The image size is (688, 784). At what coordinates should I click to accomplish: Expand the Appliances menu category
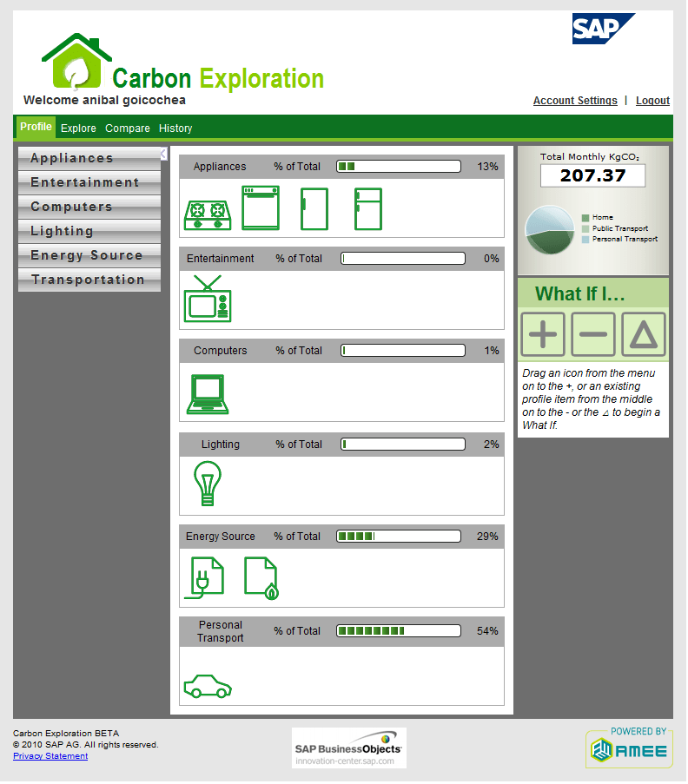(x=89, y=158)
